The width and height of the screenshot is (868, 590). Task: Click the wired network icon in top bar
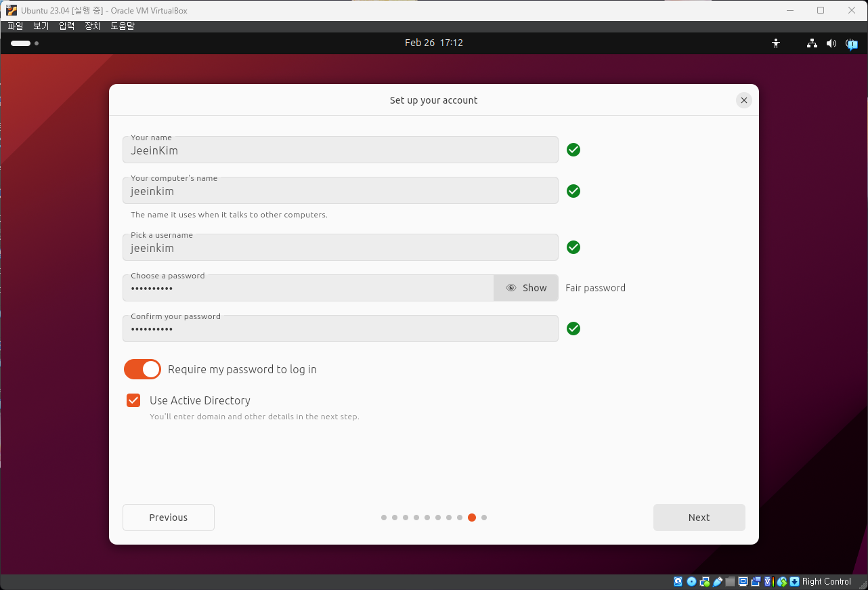point(812,43)
